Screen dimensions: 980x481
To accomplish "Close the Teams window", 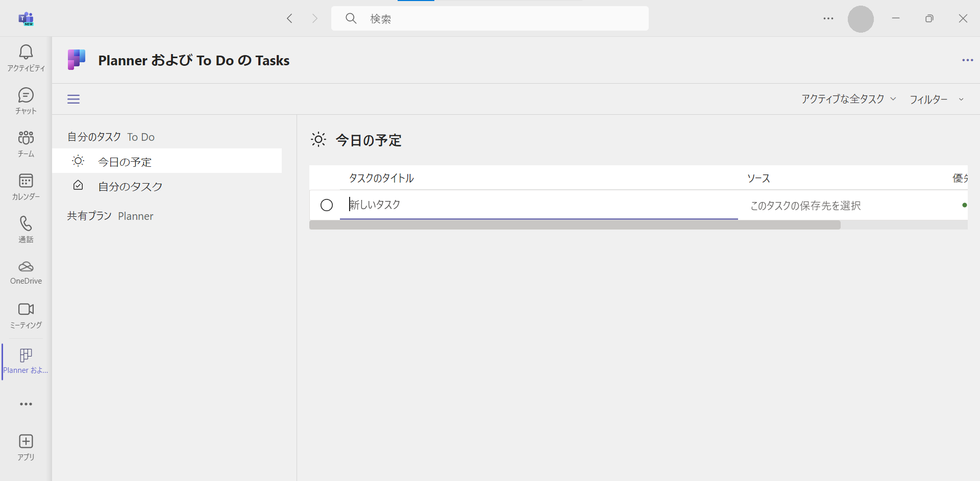I will click(x=963, y=18).
